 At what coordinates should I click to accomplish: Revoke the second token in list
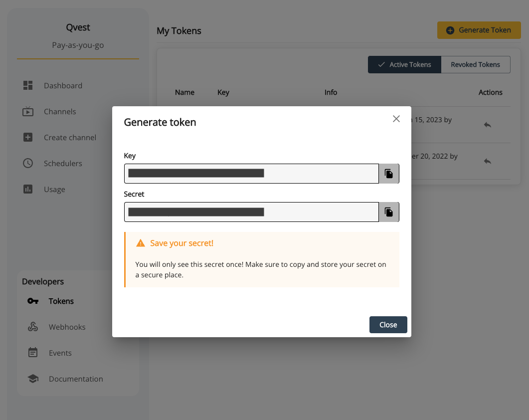(x=488, y=161)
